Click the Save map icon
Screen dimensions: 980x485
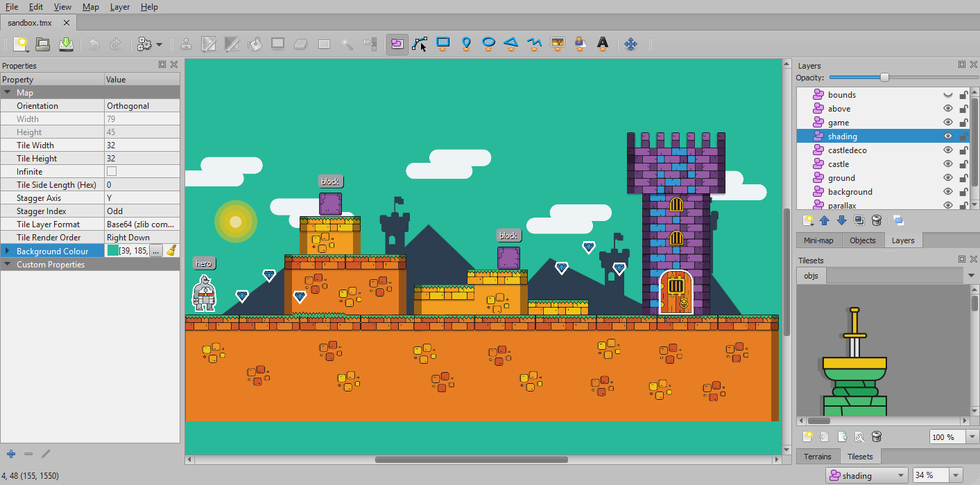coord(66,44)
